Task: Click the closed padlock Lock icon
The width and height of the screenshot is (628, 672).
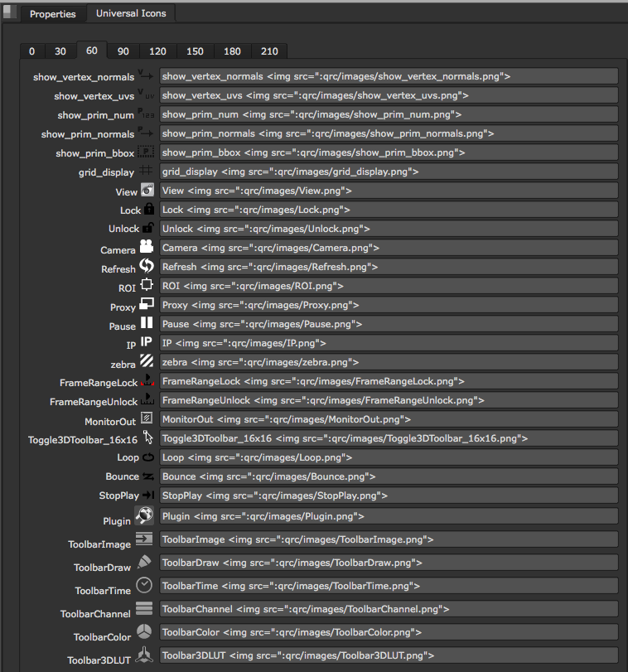Action: (148, 208)
